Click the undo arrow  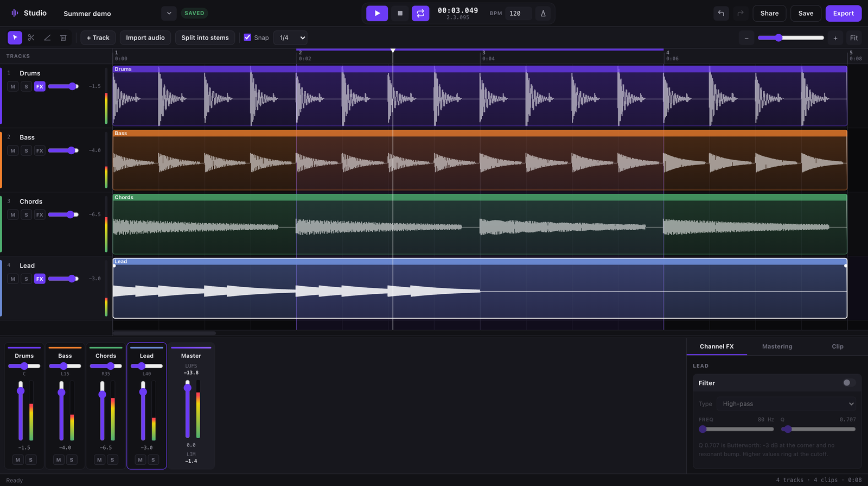tap(721, 13)
